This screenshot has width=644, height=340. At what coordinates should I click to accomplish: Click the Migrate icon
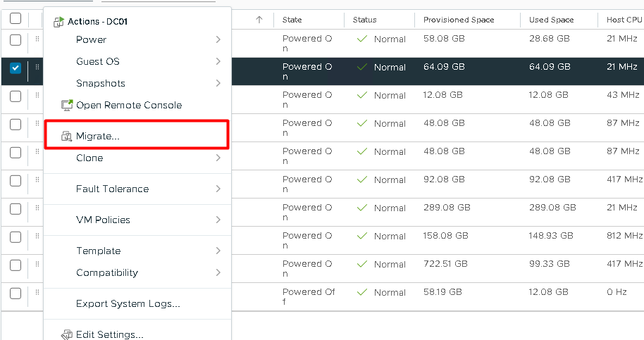(66, 136)
